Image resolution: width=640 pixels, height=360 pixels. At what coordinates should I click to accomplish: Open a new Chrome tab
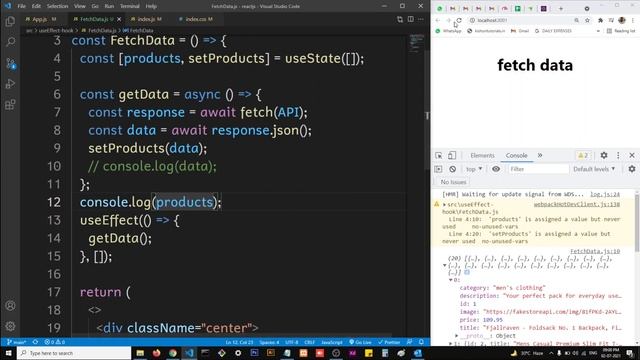(561, 9)
